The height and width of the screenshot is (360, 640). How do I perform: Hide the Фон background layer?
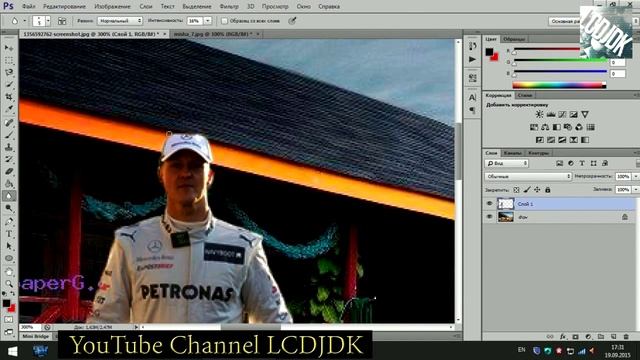(x=489, y=217)
